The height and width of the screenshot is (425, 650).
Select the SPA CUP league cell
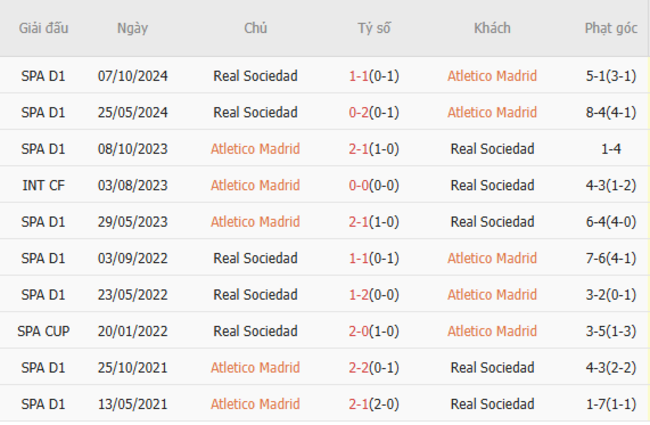coord(43,331)
